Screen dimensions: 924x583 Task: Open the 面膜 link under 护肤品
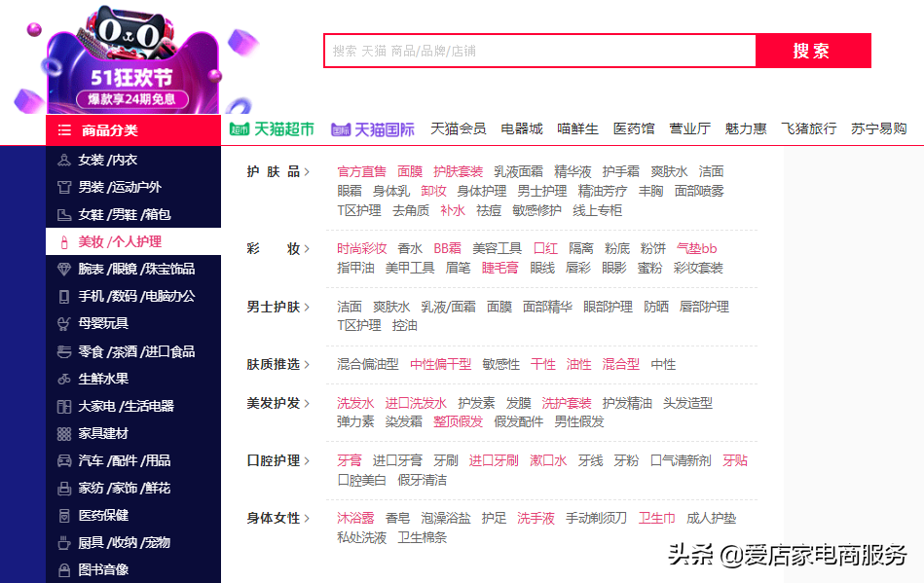410,172
